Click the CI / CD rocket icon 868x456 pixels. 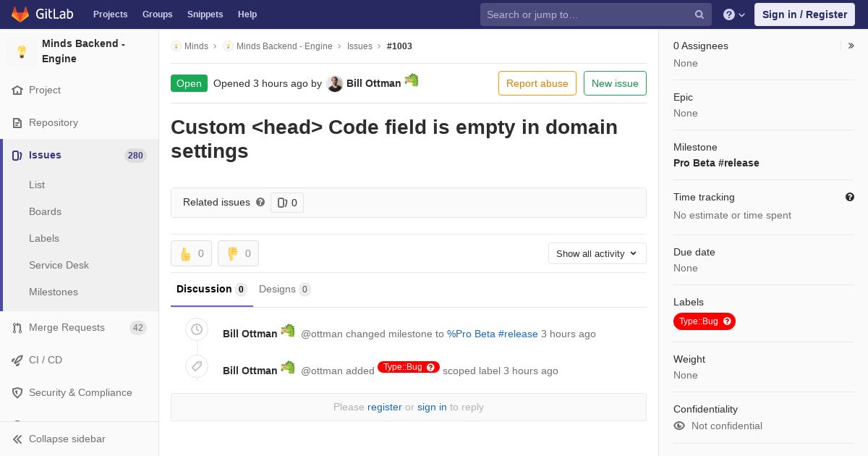(x=17, y=360)
